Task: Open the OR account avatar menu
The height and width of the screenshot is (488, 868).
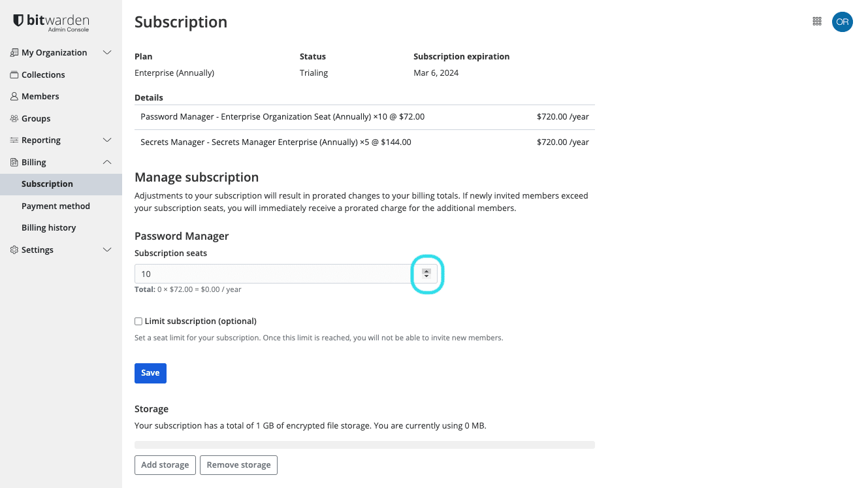Action: click(x=843, y=22)
